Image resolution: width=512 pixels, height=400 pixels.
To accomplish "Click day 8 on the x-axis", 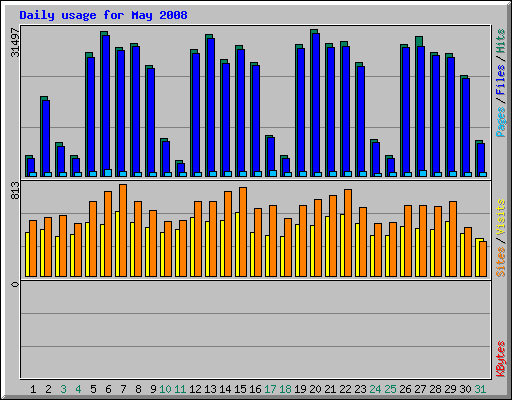I will pyautogui.click(x=138, y=389).
